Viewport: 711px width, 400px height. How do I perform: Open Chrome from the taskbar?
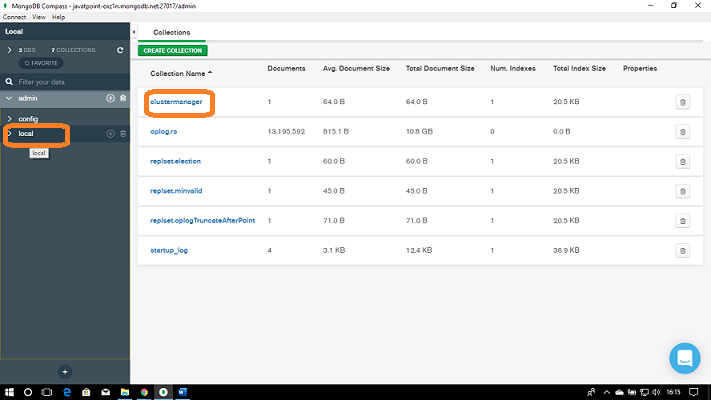pyautogui.click(x=144, y=392)
